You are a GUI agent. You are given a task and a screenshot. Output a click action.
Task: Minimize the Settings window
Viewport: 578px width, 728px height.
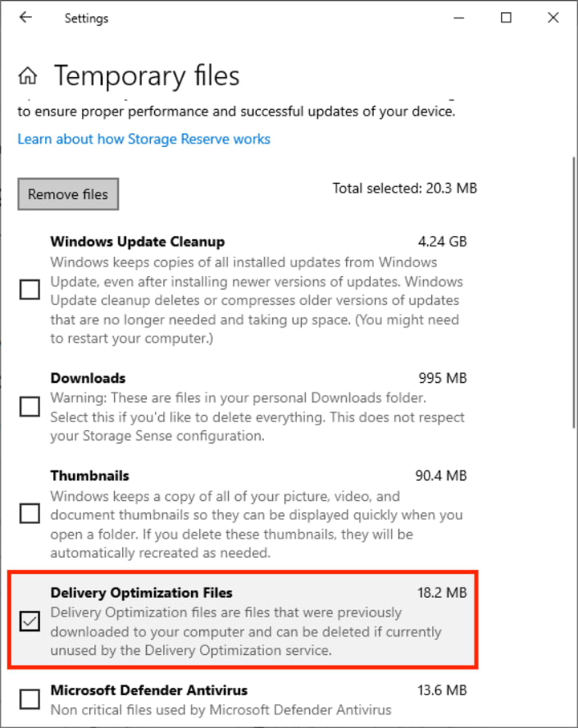coord(458,18)
